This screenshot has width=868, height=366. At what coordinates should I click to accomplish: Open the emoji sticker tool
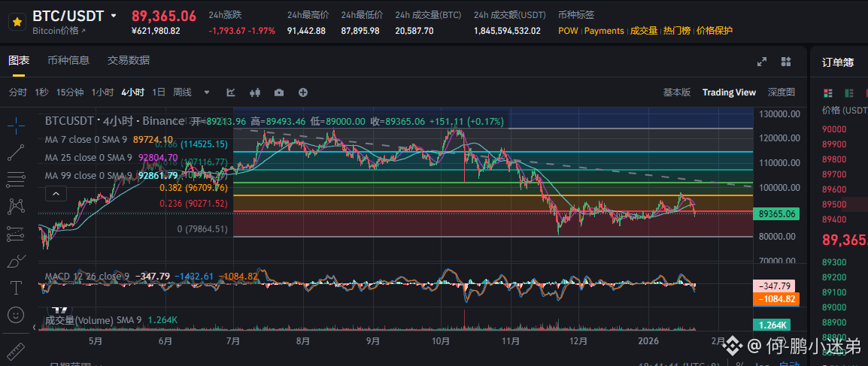16,315
